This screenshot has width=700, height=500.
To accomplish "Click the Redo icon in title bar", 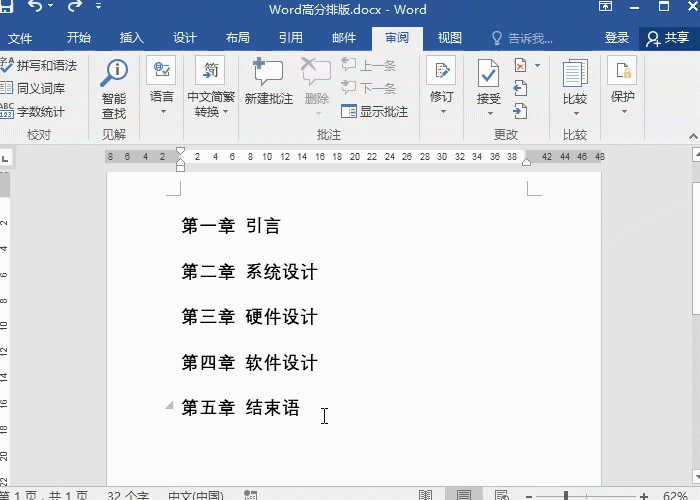I will (75, 6).
